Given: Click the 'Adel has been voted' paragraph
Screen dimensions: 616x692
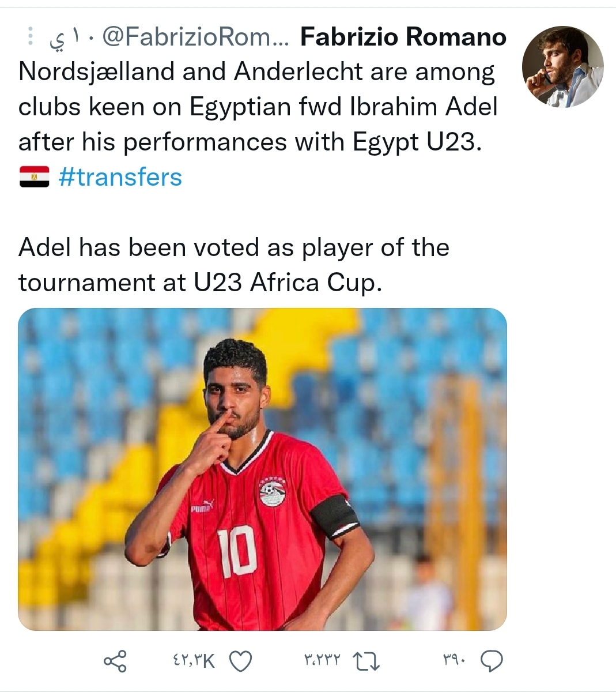Looking at the screenshot, I should 233,265.
